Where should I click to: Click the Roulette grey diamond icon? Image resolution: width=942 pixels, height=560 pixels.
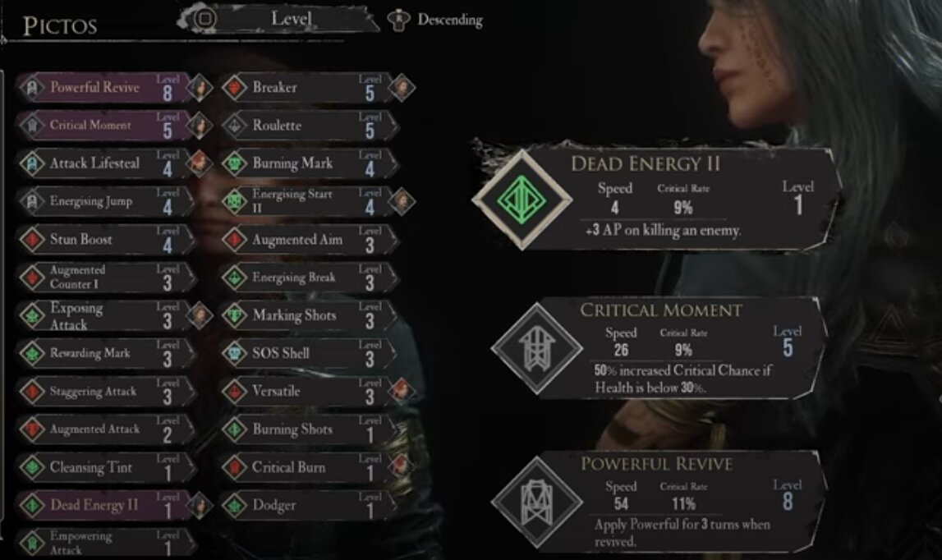pos(234,126)
